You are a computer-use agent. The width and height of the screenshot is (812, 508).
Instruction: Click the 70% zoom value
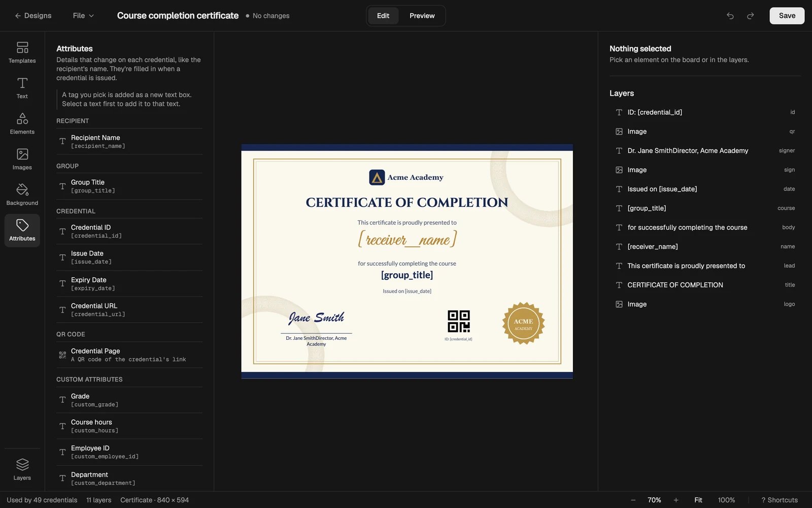(654, 500)
